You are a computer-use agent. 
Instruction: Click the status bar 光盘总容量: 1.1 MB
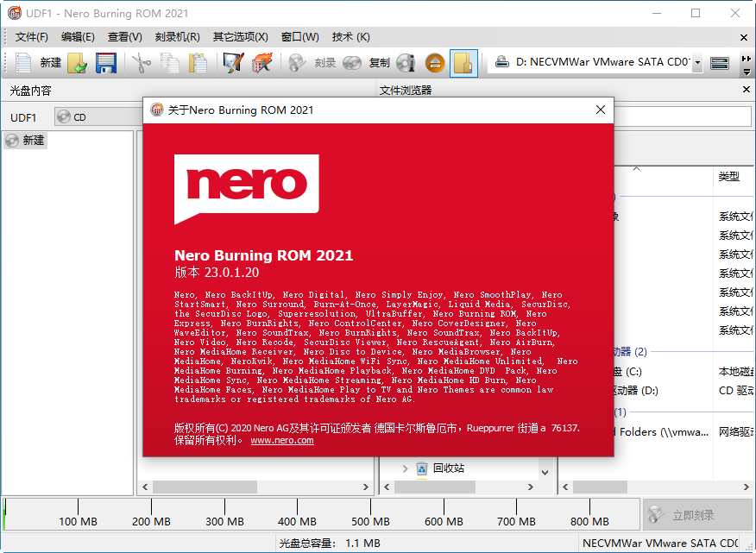pyautogui.click(x=330, y=544)
